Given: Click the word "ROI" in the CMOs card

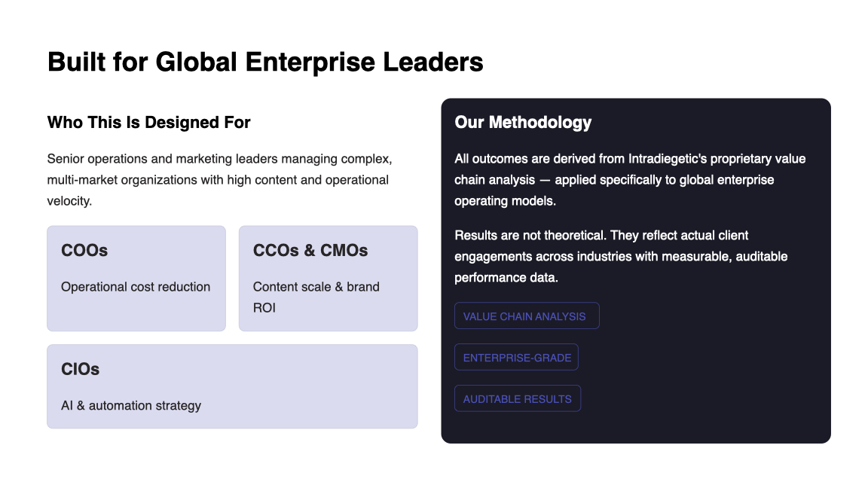Looking at the screenshot, I should pyautogui.click(x=264, y=308).
